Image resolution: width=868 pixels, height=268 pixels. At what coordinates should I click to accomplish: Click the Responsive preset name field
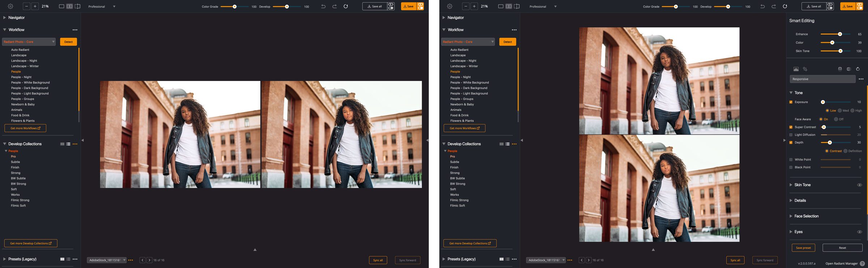(x=822, y=79)
